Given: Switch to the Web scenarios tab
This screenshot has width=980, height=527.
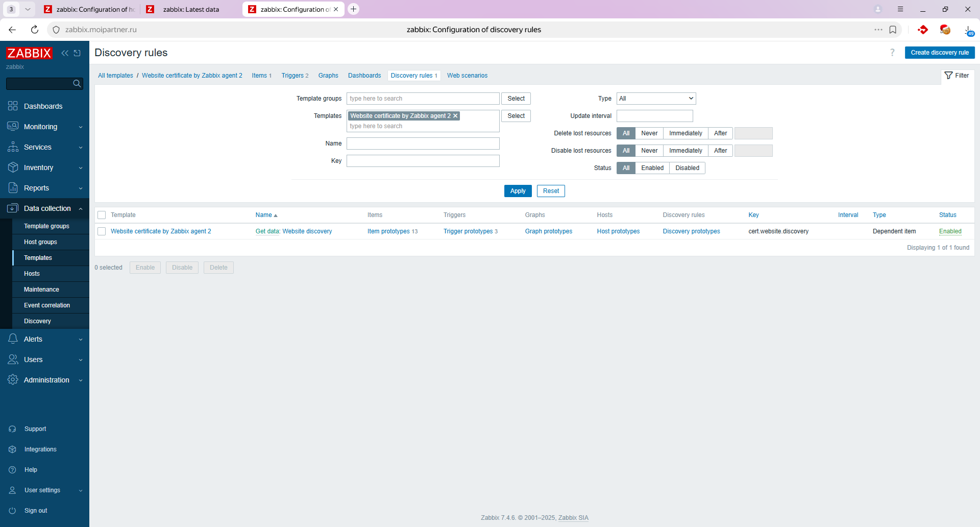Looking at the screenshot, I should 467,76.
